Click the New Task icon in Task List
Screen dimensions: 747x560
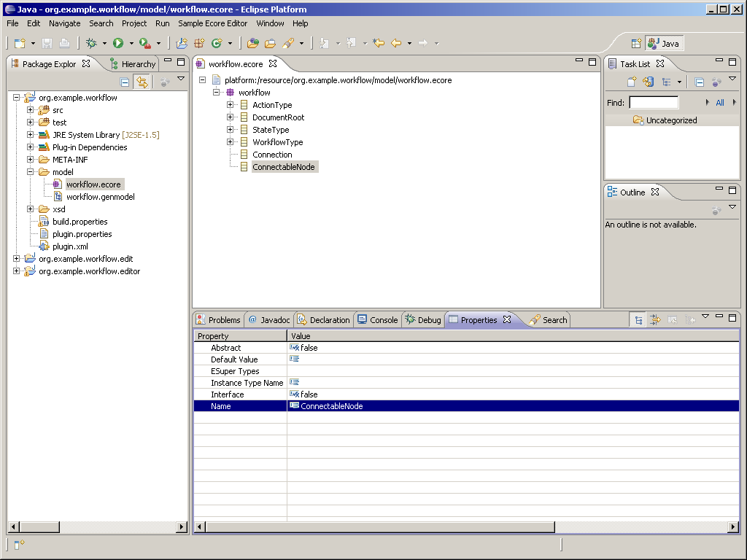coord(632,82)
